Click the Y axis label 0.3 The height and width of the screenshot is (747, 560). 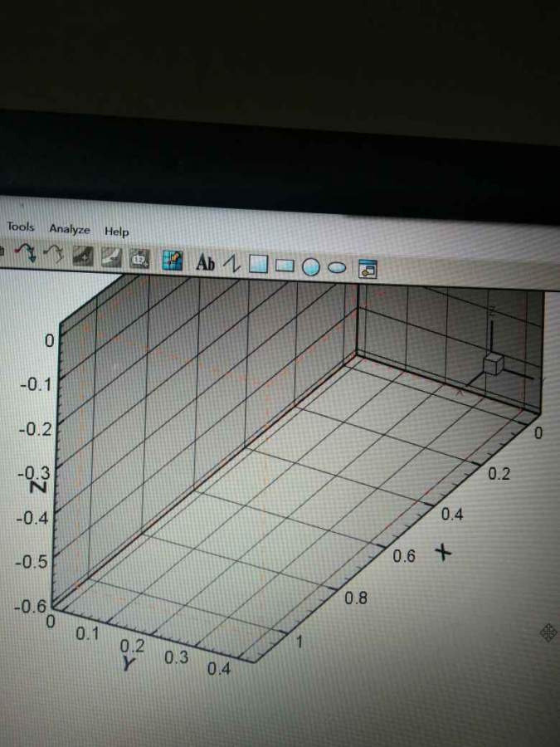click(176, 658)
